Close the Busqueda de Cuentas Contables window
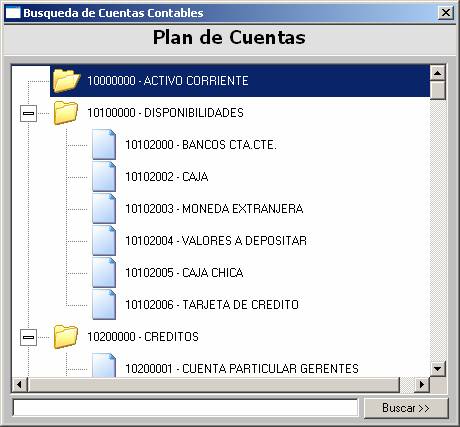The width and height of the screenshot is (460, 427). 446,13
